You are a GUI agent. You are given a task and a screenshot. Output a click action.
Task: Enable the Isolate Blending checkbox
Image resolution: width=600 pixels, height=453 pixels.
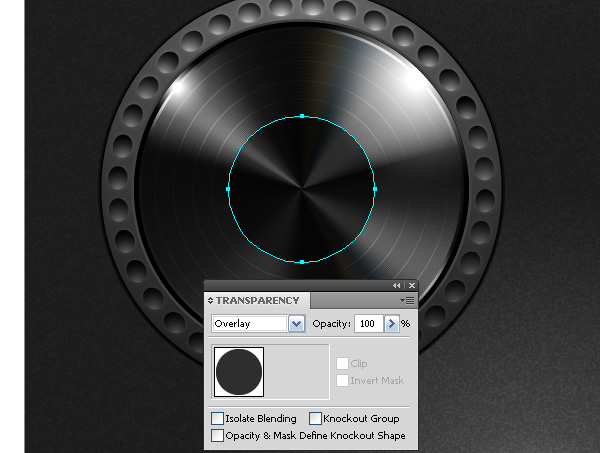point(217,419)
